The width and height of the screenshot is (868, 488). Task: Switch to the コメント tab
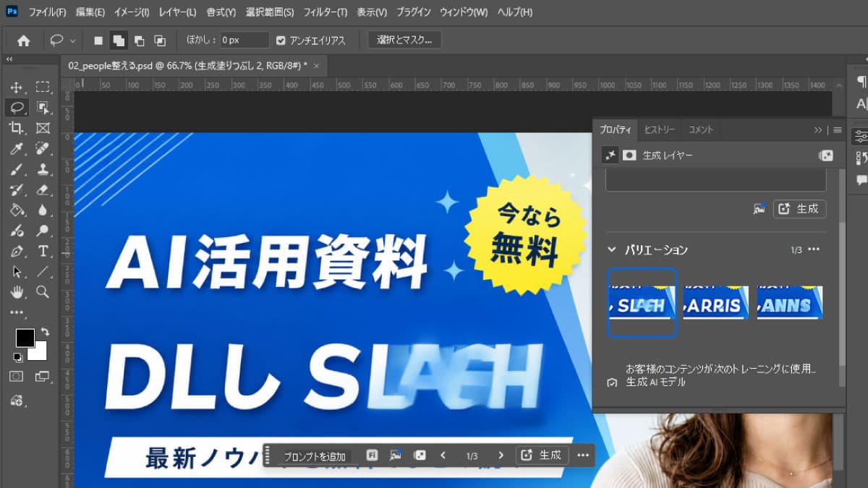pyautogui.click(x=700, y=130)
